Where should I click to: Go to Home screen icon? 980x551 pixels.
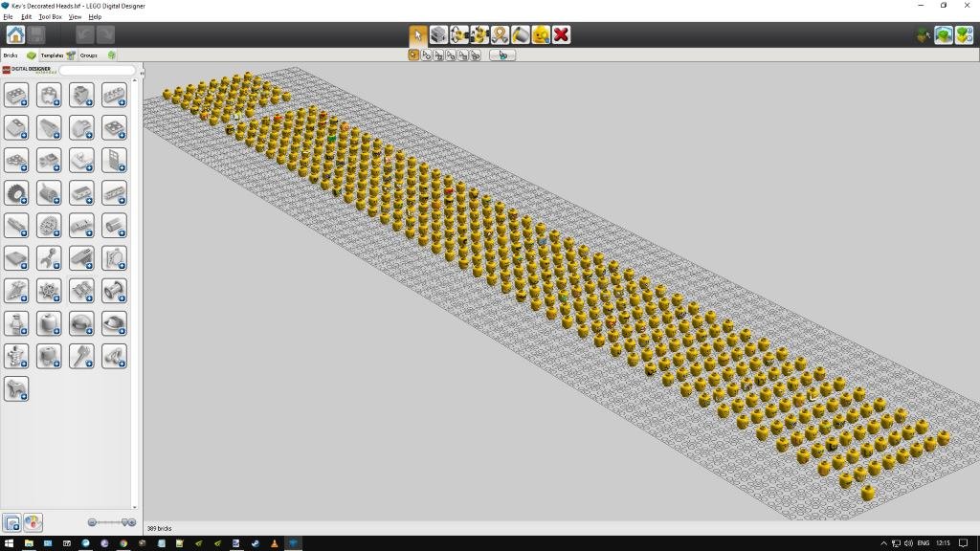click(15, 35)
